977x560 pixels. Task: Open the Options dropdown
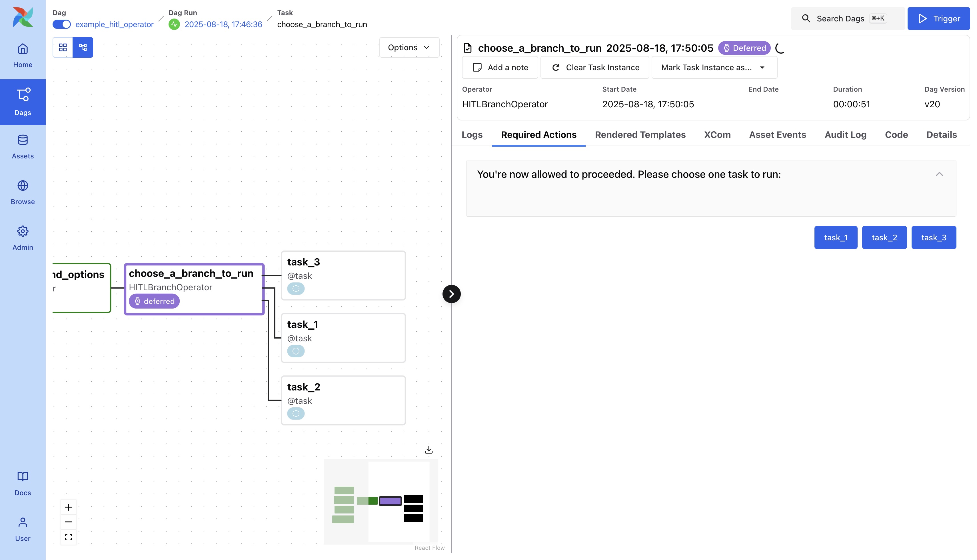(x=409, y=47)
